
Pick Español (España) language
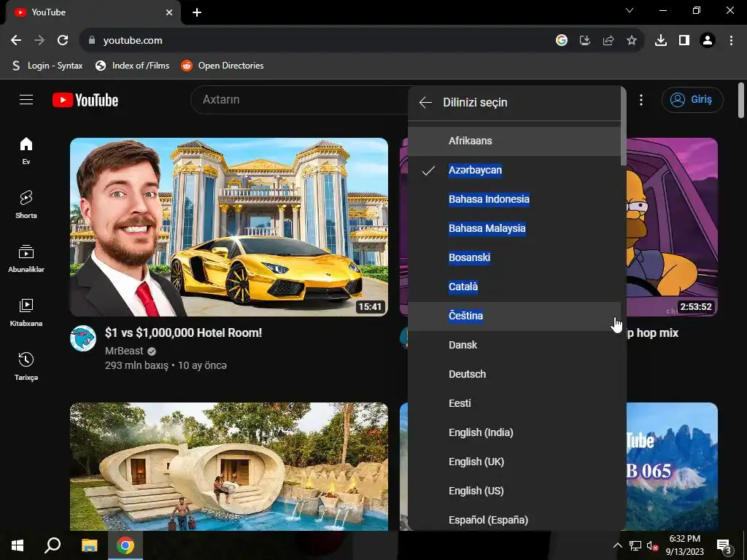point(514,520)
